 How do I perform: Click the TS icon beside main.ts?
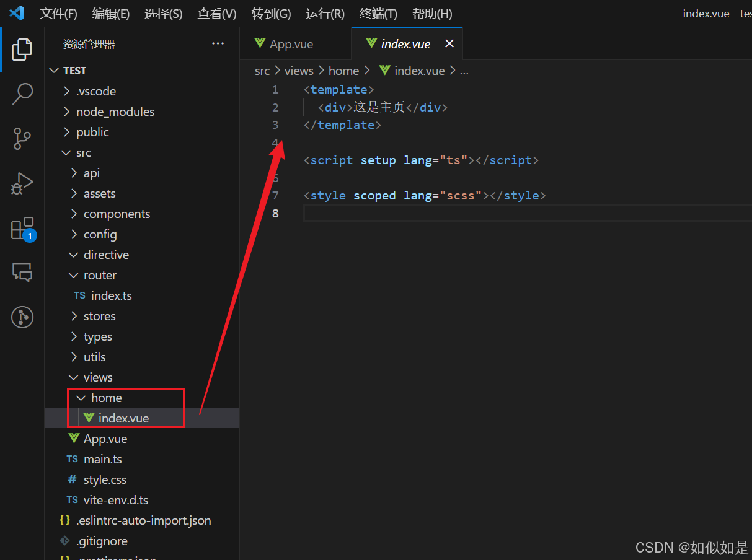point(73,459)
